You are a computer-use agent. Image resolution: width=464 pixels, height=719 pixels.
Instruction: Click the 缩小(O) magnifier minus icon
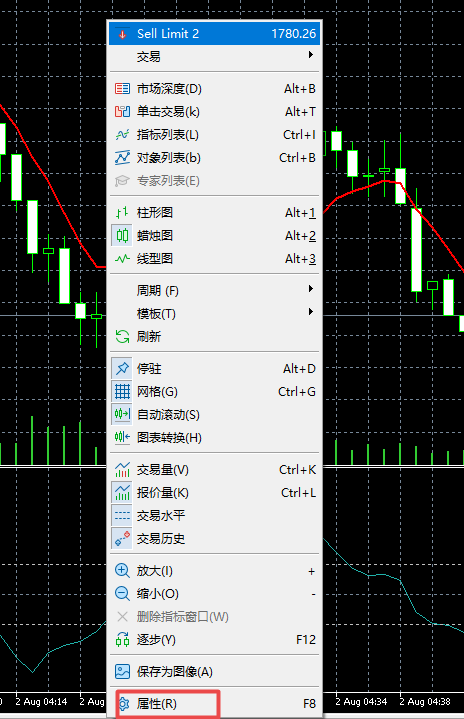[122, 593]
